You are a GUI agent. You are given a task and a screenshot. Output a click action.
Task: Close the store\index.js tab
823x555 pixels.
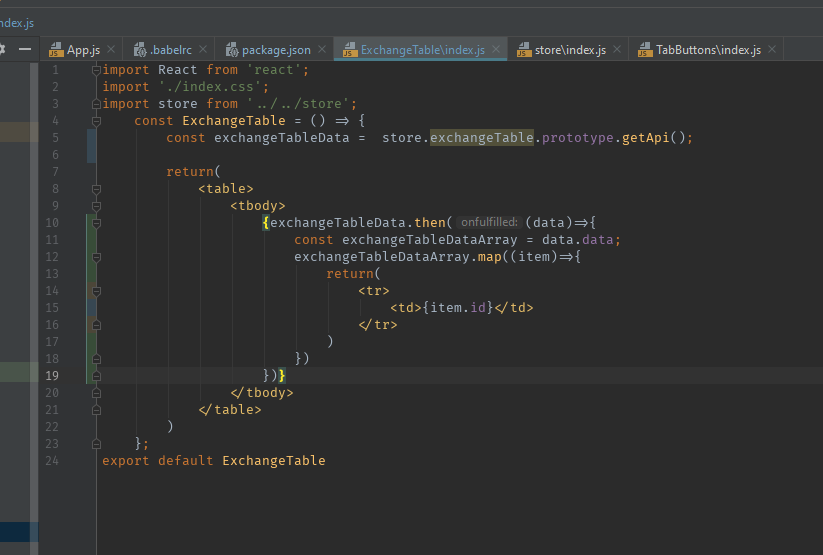click(x=617, y=50)
